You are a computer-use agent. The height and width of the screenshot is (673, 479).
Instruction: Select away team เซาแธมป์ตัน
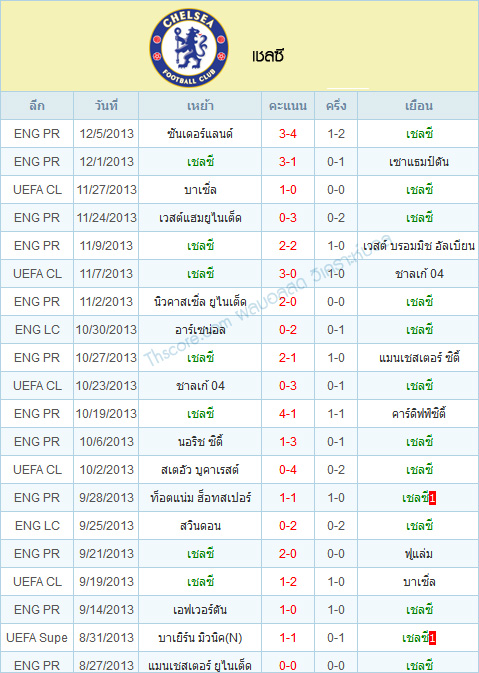419,162
